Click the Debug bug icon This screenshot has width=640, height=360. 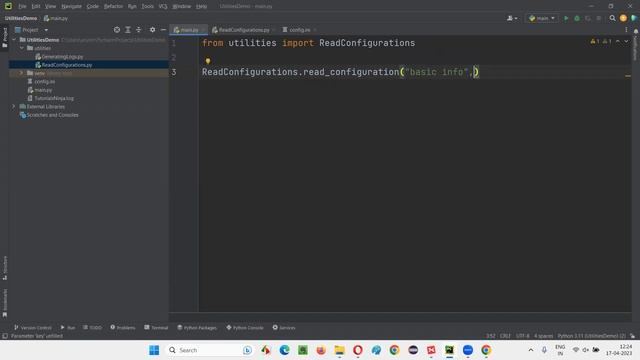tap(577, 18)
